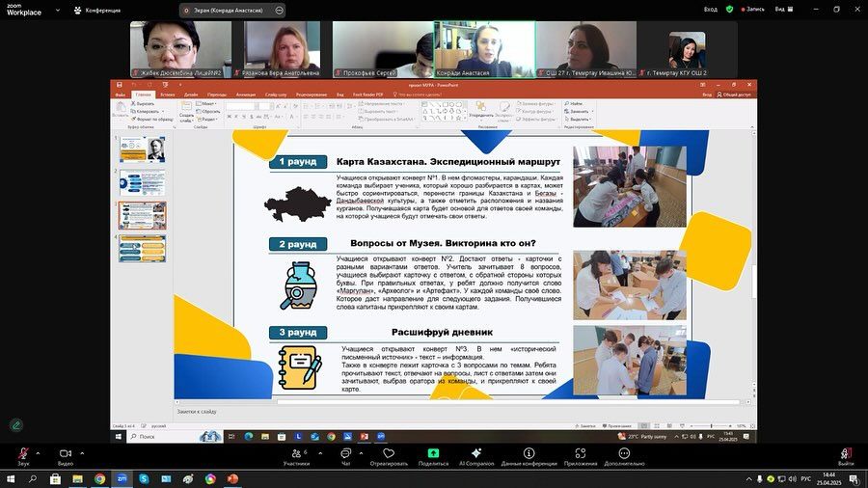868x488 pixels.
Task: Open the Участники participants panel
Action: pyautogui.click(x=296, y=454)
